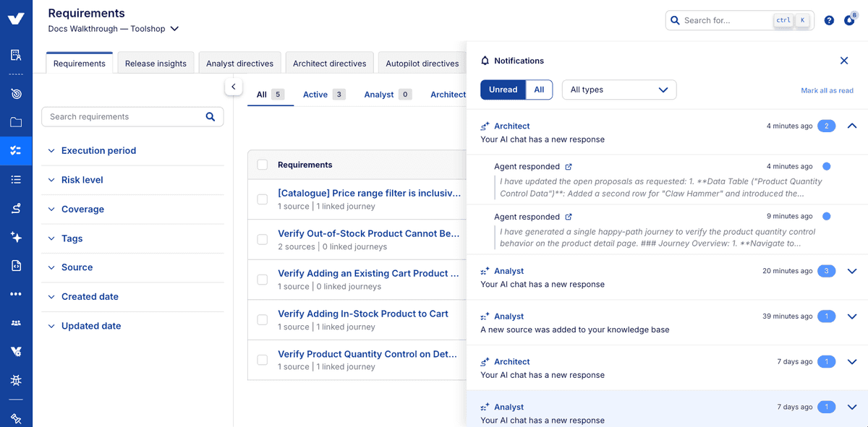Mark the 4 minutes ago response unread dot
868x427 pixels.
point(827,166)
